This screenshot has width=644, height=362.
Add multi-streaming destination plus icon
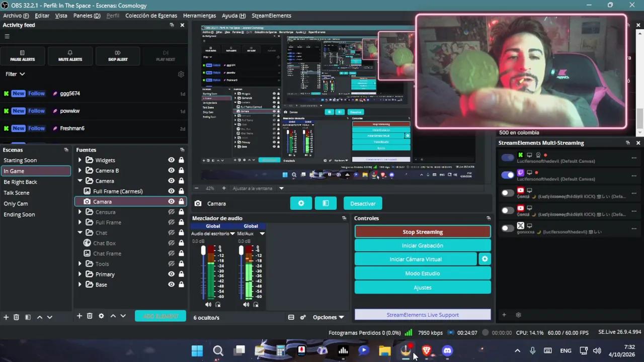pyautogui.click(x=504, y=315)
